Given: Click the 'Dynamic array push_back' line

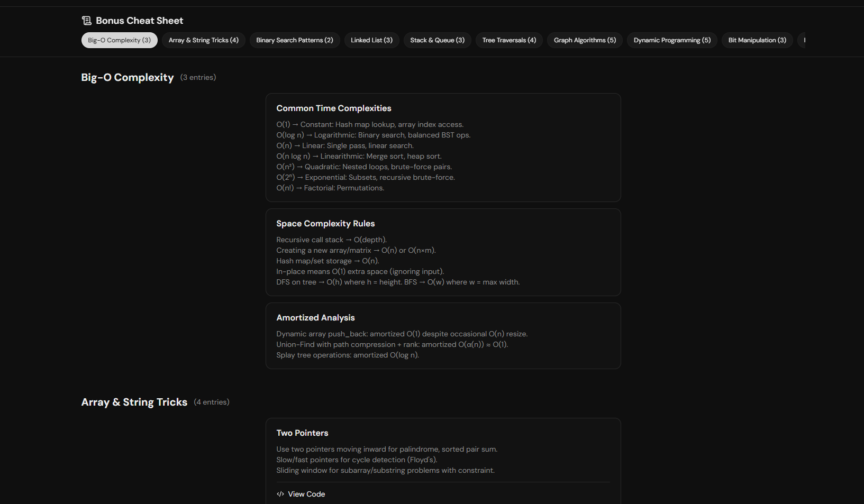Looking at the screenshot, I should coord(402,334).
